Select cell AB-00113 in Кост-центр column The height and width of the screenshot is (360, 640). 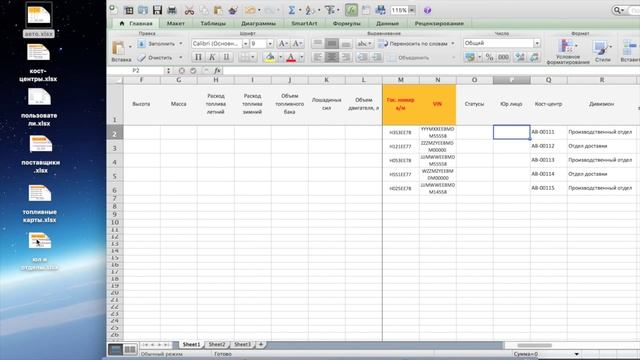pyautogui.click(x=548, y=160)
